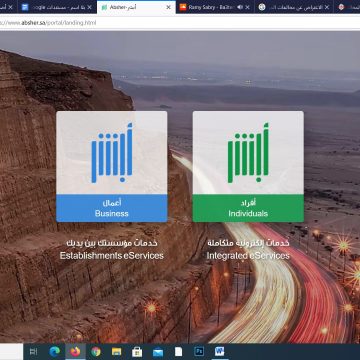Open Microsoft Edge from the taskbar
The image size is (360, 360).
54,352
